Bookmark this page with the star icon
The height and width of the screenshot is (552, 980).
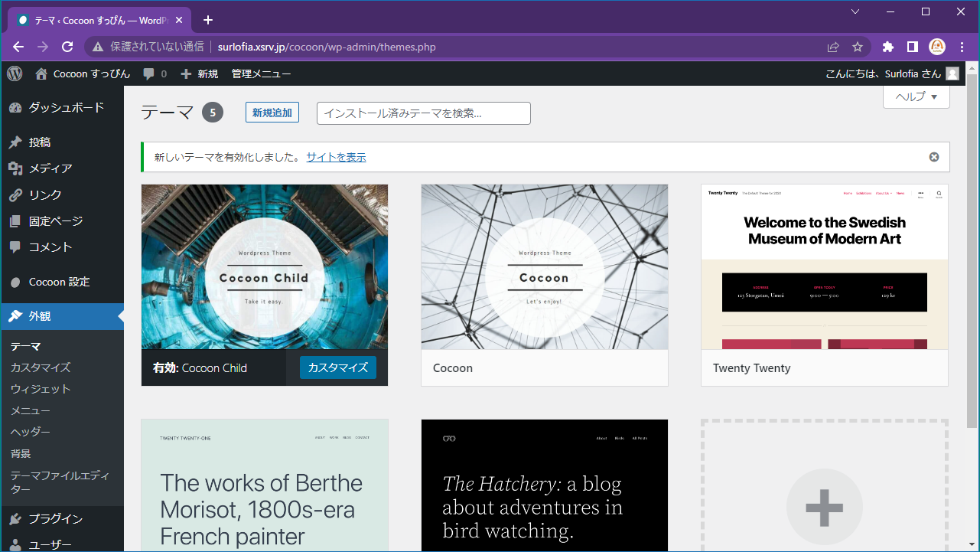pos(858,47)
